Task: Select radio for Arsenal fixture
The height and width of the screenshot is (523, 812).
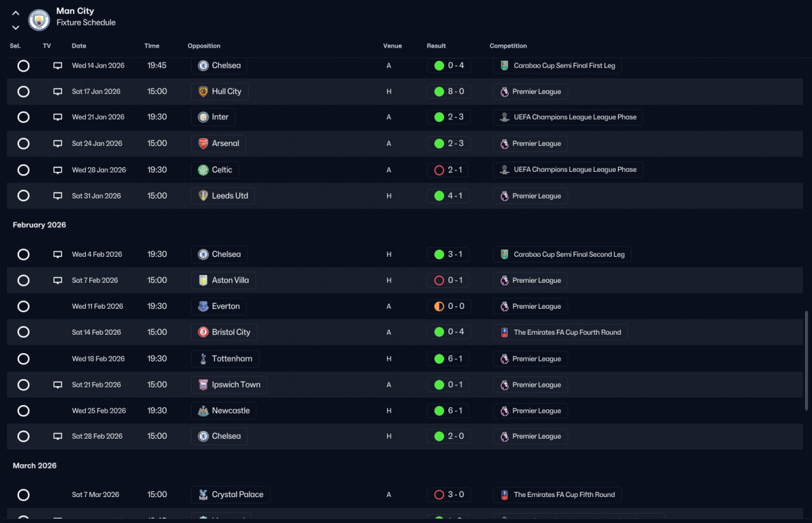Action: point(23,143)
